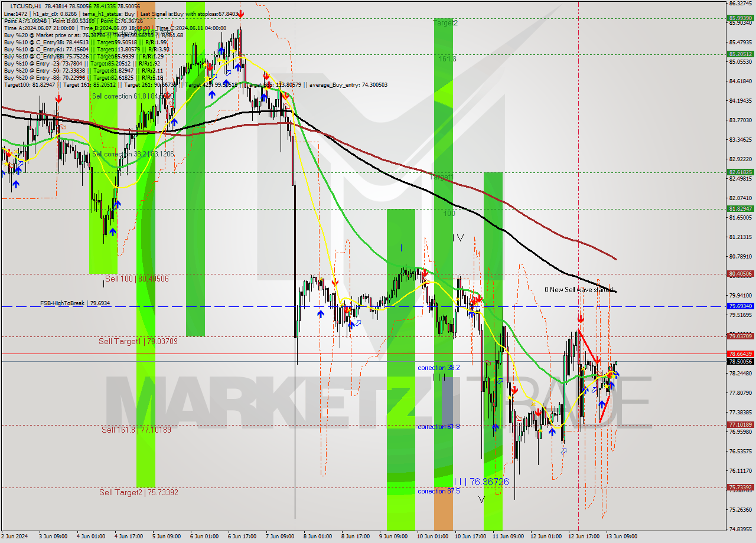Click the 74.83955 price axis value
756x543 pixels.
point(740,529)
